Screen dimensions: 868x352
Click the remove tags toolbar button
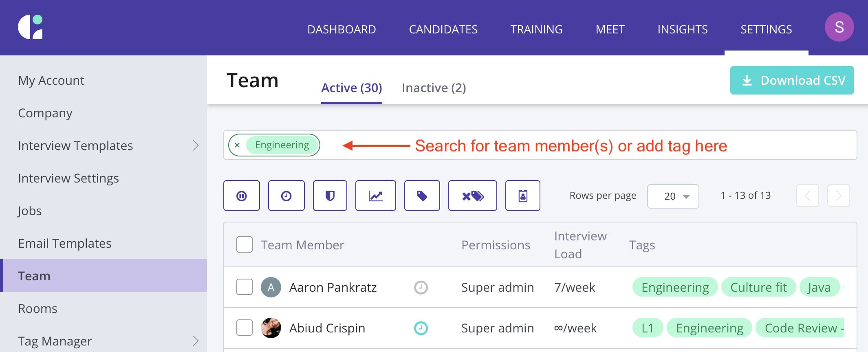[472, 196]
